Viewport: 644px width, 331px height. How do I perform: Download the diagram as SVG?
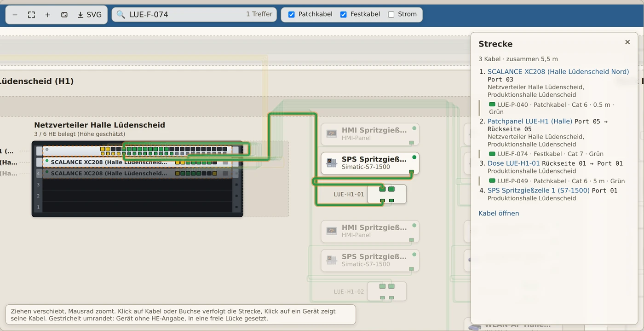(x=89, y=15)
